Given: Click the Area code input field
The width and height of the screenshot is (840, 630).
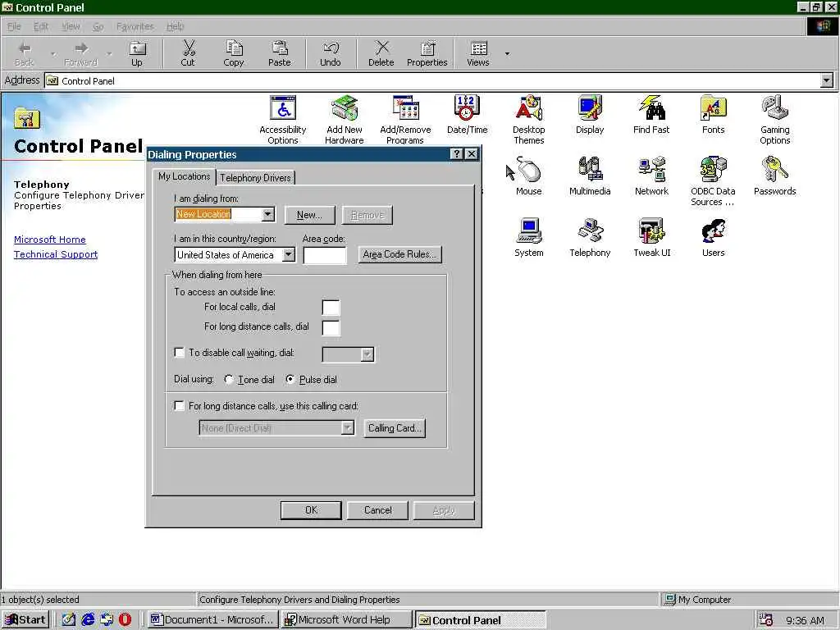Looking at the screenshot, I should point(325,255).
